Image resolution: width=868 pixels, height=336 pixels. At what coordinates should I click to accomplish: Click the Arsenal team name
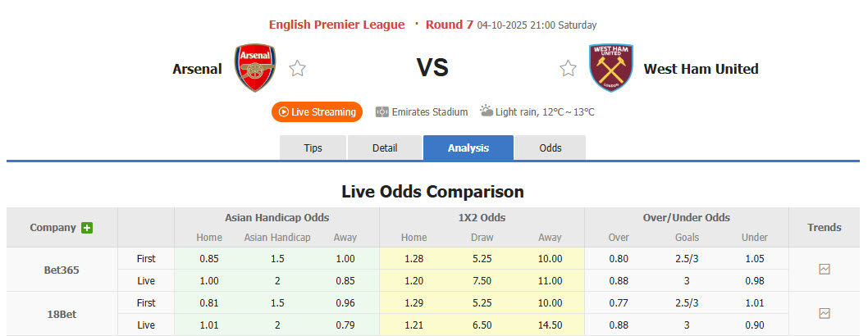pyautogui.click(x=197, y=69)
